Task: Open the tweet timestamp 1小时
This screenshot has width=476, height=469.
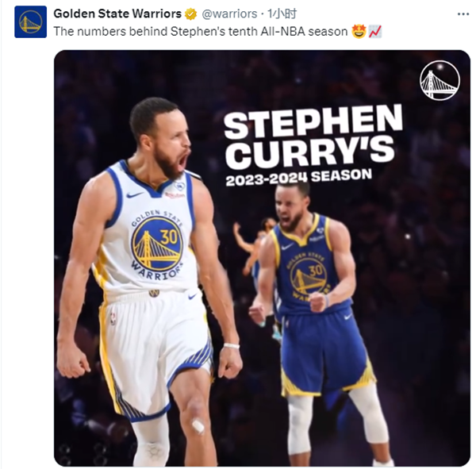Action: (x=282, y=13)
